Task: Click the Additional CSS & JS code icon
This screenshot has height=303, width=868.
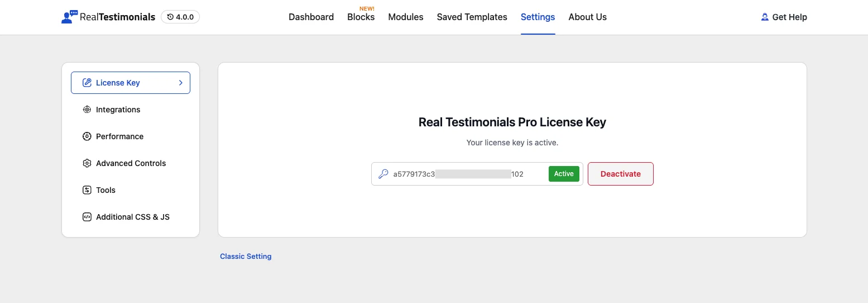Action: [87, 217]
